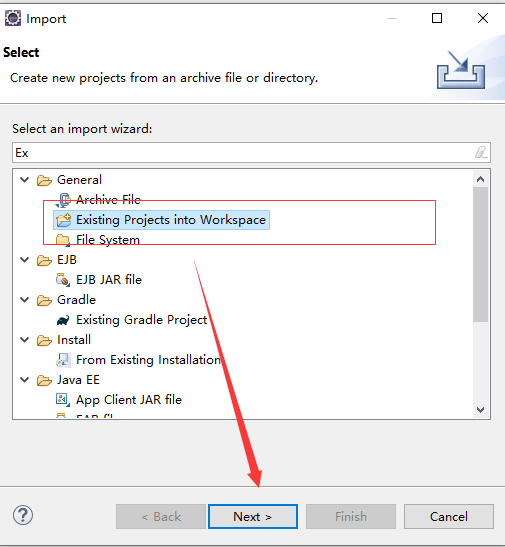Collapse the Install category

[x=25, y=340]
